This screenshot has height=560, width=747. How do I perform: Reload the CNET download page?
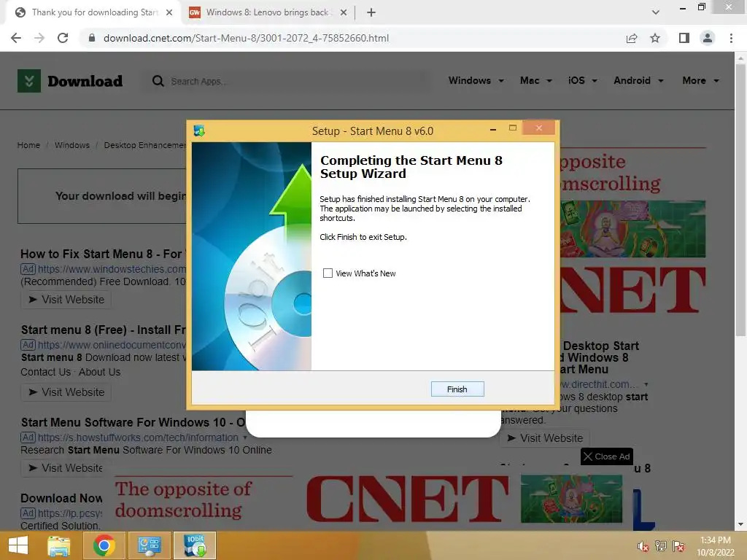click(x=63, y=38)
